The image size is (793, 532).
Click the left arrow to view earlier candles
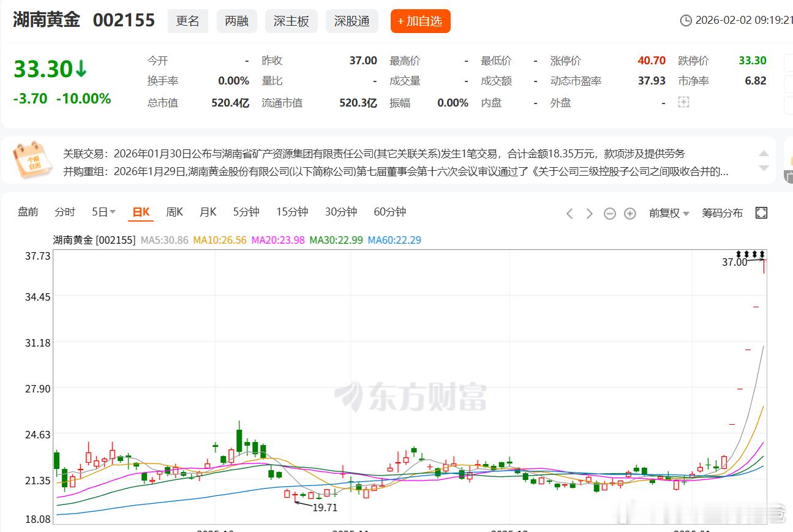click(569, 213)
